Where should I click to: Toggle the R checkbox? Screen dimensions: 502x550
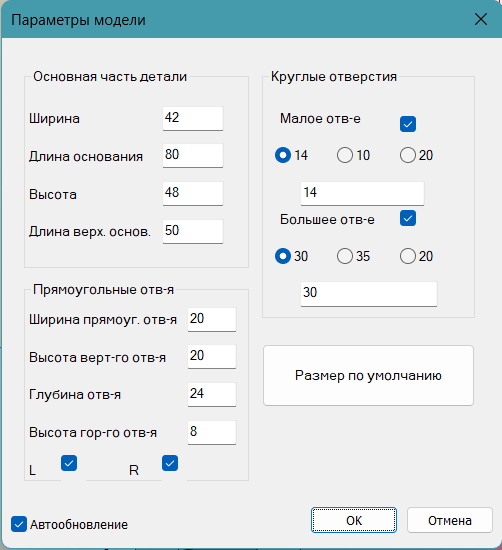pos(170,463)
